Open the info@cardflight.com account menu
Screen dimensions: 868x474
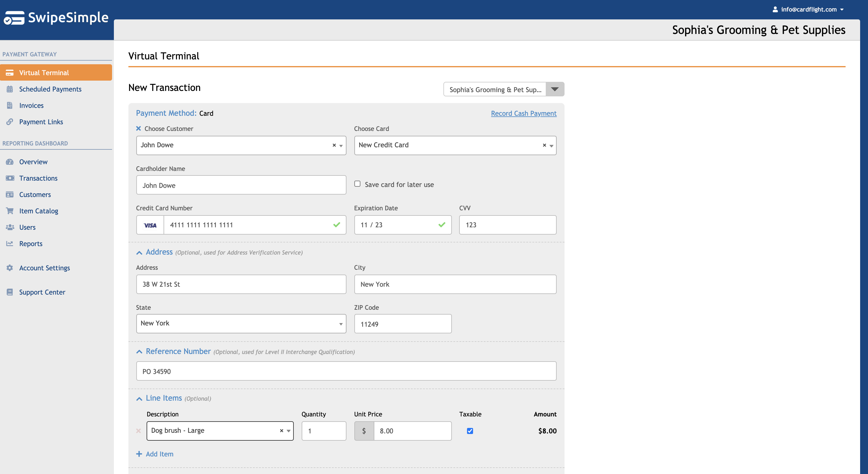tap(808, 9)
